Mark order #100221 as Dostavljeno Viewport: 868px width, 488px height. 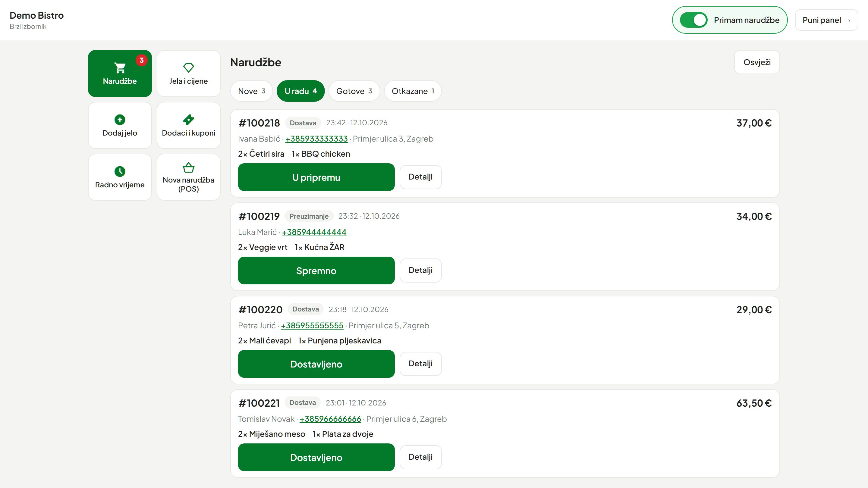point(316,457)
